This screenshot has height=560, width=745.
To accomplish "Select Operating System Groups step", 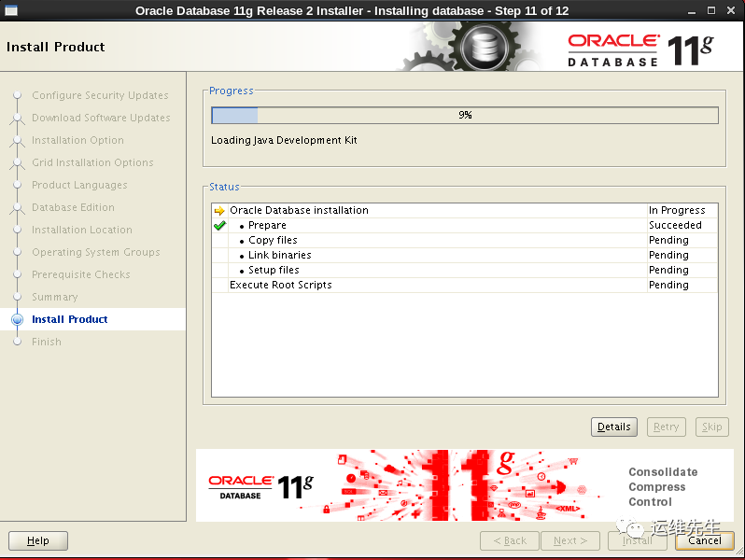I will click(x=95, y=252).
